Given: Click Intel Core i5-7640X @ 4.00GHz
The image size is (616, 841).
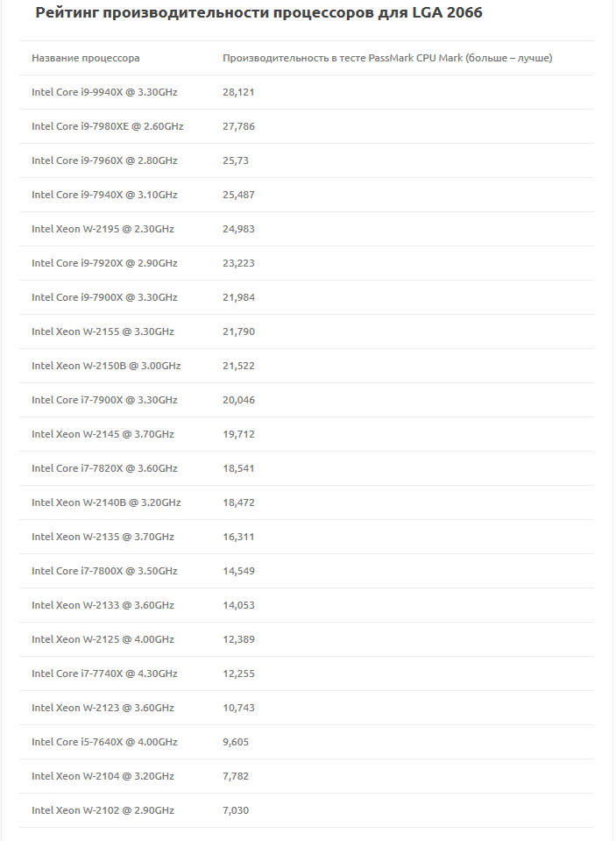Looking at the screenshot, I should coord(104,742).
